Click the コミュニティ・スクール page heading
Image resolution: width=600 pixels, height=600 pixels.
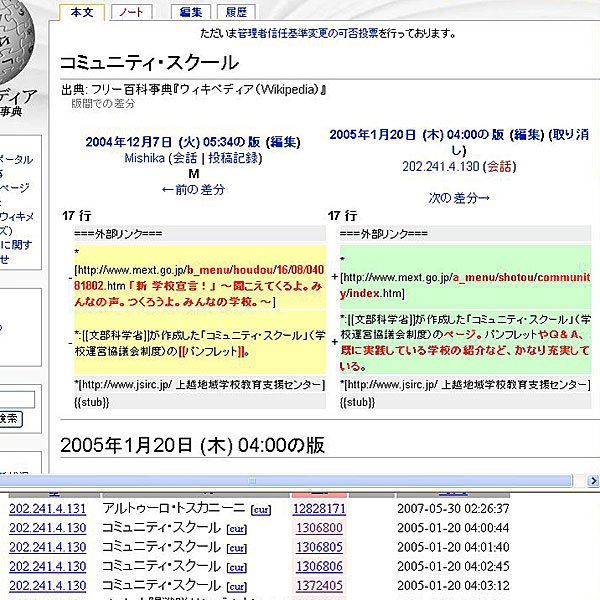click(x=150, y=63)
